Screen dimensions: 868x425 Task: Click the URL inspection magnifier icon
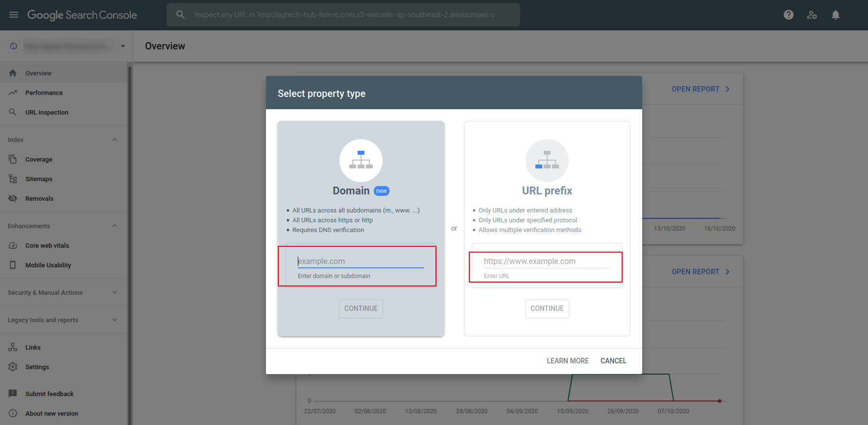[x=13, y=112]
